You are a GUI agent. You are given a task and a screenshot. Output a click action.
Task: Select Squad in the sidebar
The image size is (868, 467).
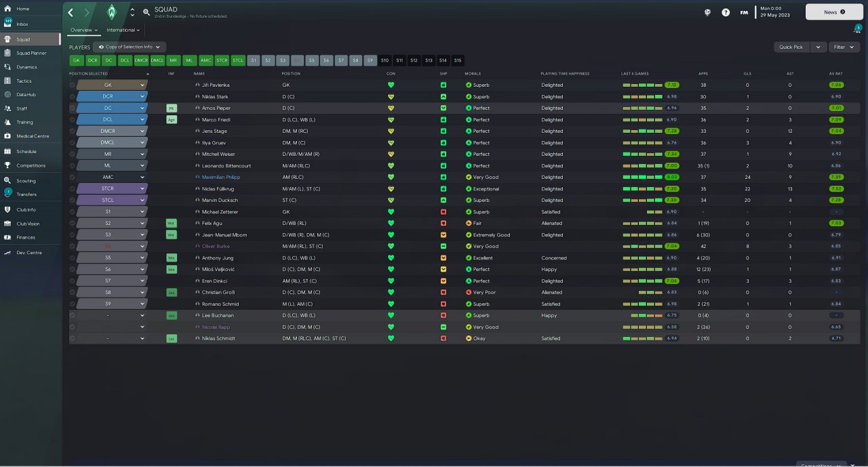31,39
